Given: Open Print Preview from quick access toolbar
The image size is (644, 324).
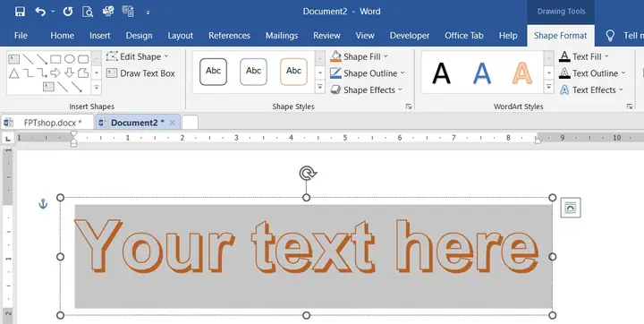Looking at the screenshot, I should (88, 12).
